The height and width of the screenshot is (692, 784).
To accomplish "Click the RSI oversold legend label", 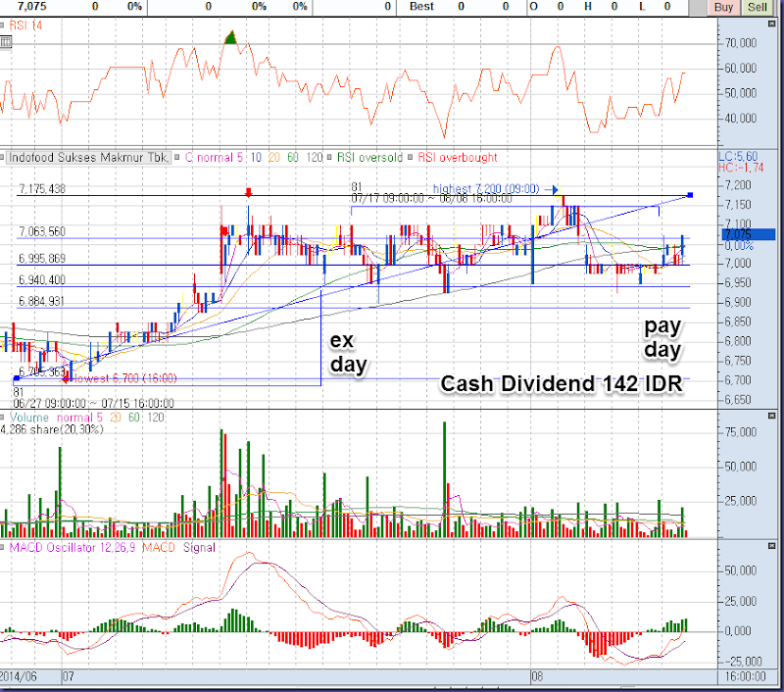I will (x=369, y=158).
